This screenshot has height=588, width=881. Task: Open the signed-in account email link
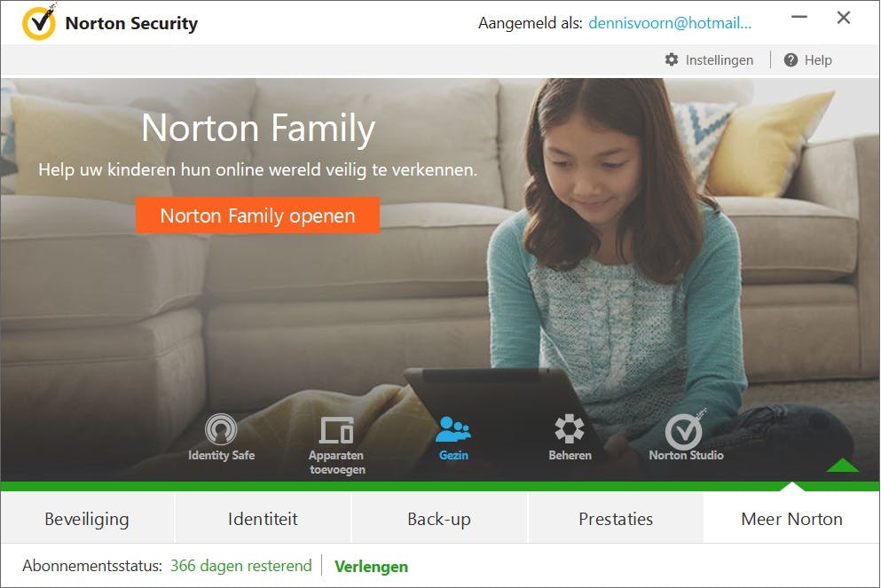point(670,23)
